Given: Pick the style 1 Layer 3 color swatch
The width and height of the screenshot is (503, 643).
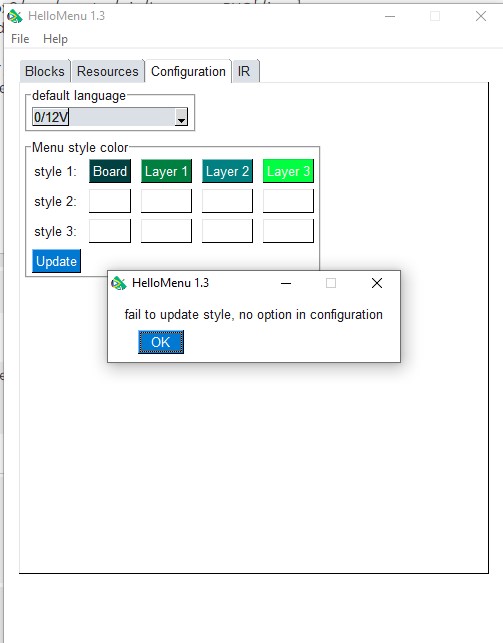Looking at the screenshot, I should [288, 171].
